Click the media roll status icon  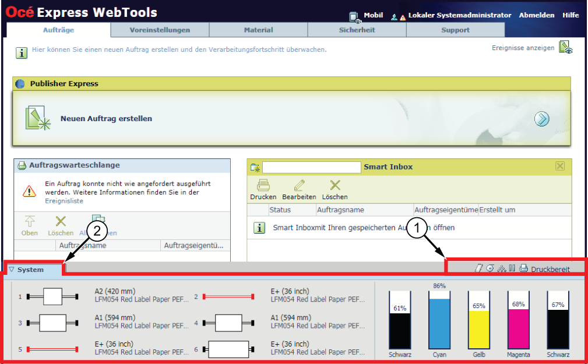(490, 268)
